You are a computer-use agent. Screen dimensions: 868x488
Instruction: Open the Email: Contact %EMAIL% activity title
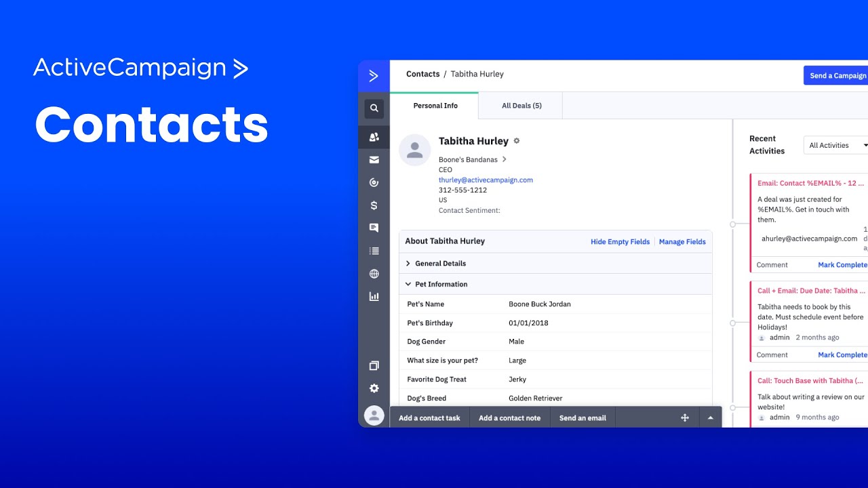(811, 183)
